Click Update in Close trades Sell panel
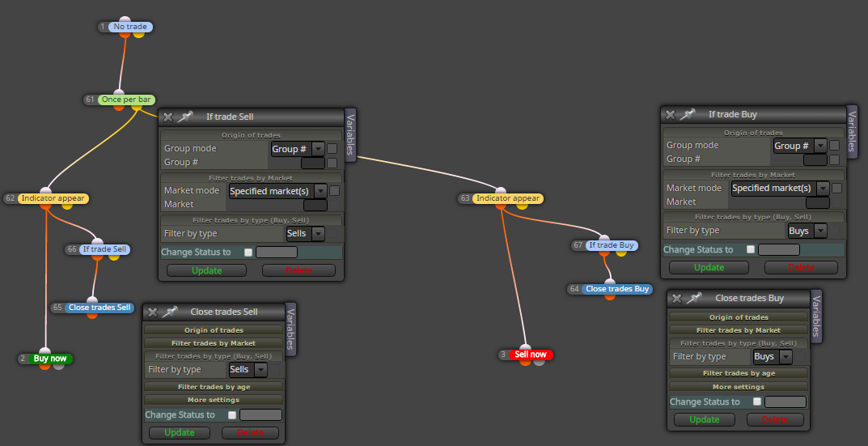This screenshot has height=446, width=868. tap(180, 433)
